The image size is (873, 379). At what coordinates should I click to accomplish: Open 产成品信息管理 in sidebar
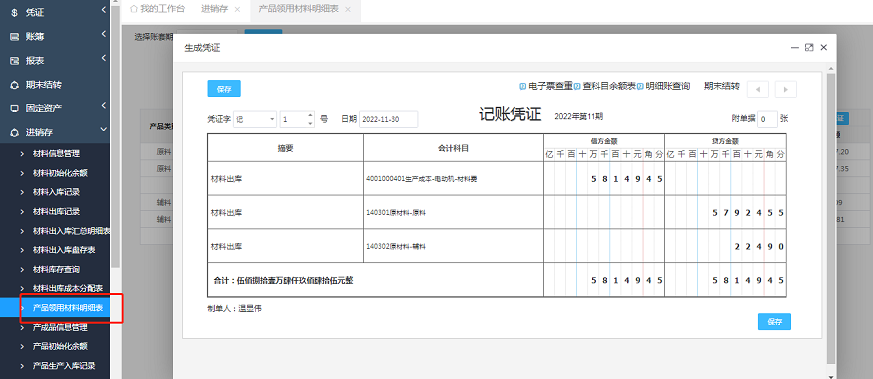60,328
